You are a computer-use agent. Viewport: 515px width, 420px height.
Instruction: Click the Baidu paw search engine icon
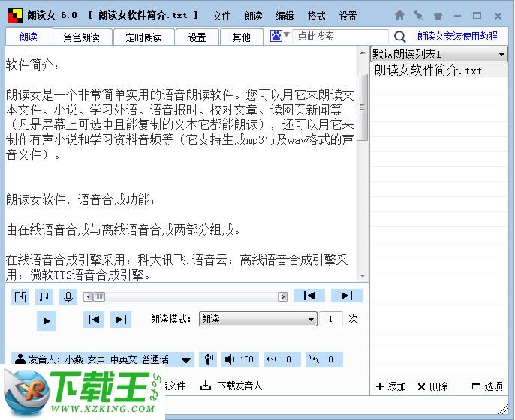click(x=276, y=36)
